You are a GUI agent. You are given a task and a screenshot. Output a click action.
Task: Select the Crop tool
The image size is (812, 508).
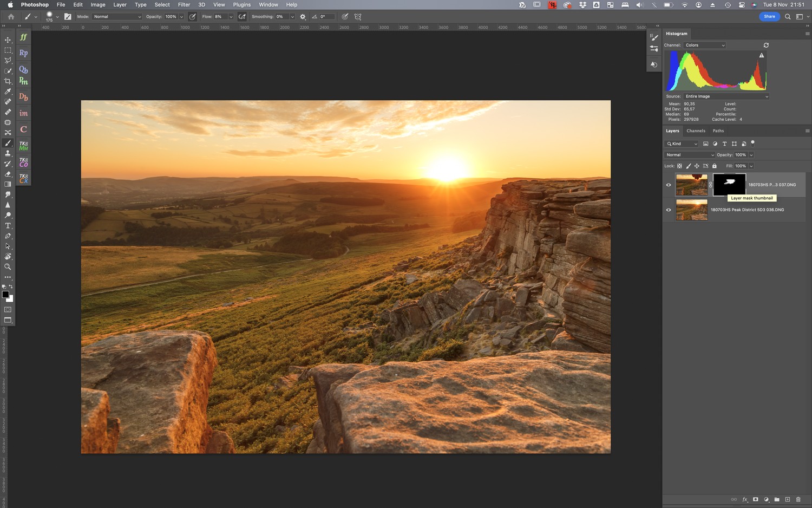point(8,81)
